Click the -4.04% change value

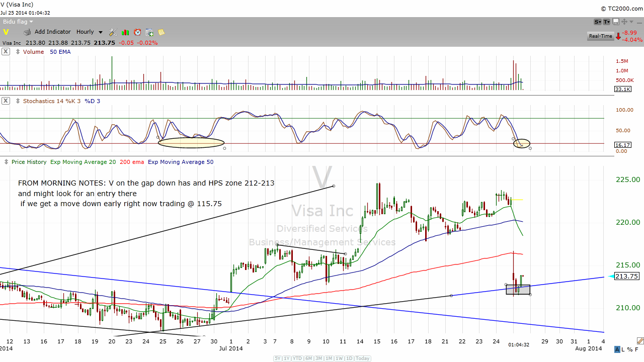[x=632, y=40]
